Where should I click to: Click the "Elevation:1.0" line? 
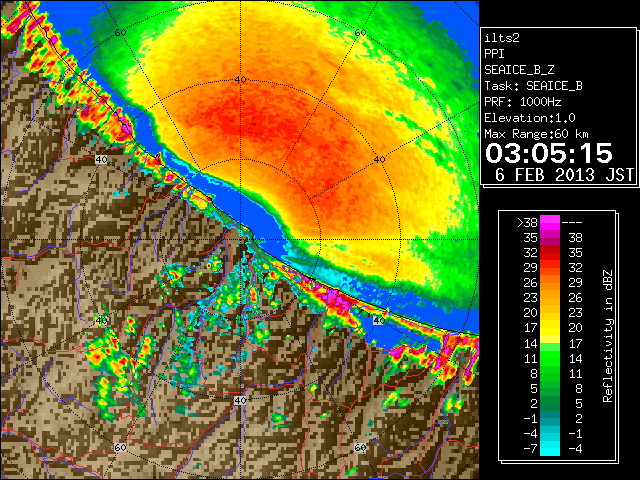(530, 118)
